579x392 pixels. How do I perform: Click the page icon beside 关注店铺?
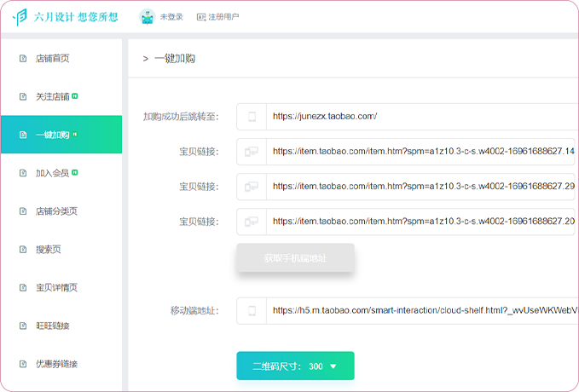(x=23, y=96)
